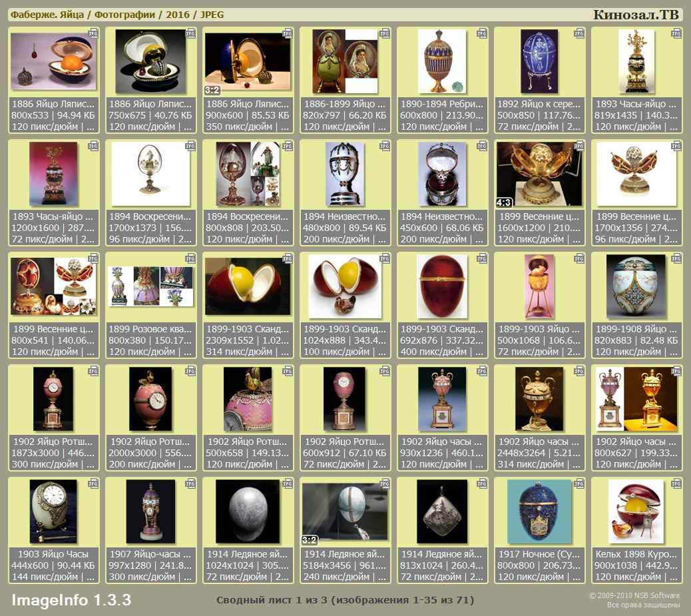The height and width of the screenshot is (616, 691).
Task: Click JPG badge on 1917 Ночное tile
Action: tap(578, 483)
